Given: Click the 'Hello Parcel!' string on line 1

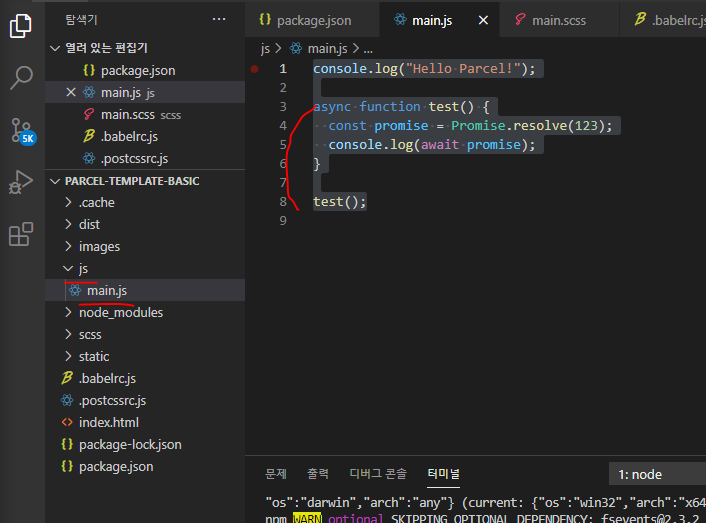Looking at the screenshot, I should 463,69.
